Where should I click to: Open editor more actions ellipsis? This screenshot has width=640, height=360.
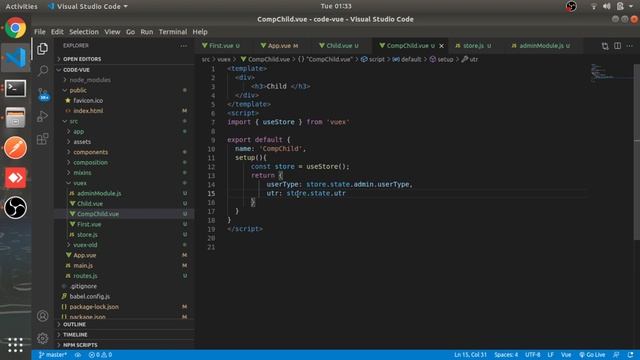(x=630, y=46)
